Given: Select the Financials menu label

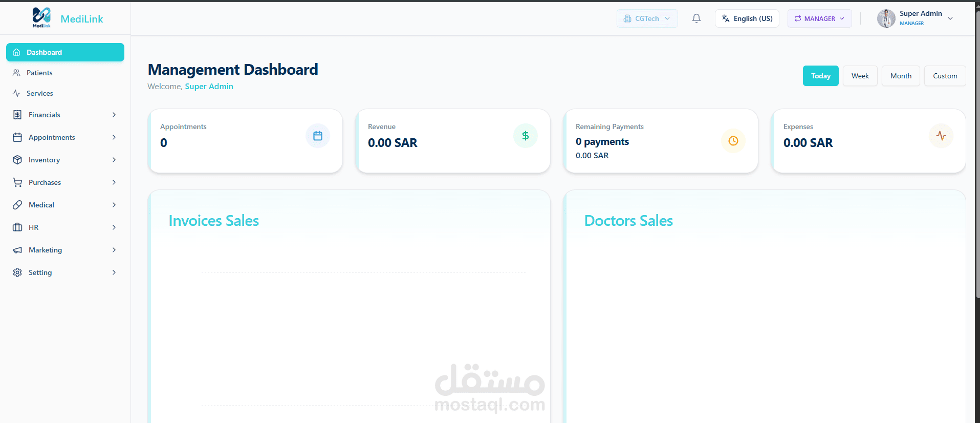Looking at the screenshot, I should (45, 115).
